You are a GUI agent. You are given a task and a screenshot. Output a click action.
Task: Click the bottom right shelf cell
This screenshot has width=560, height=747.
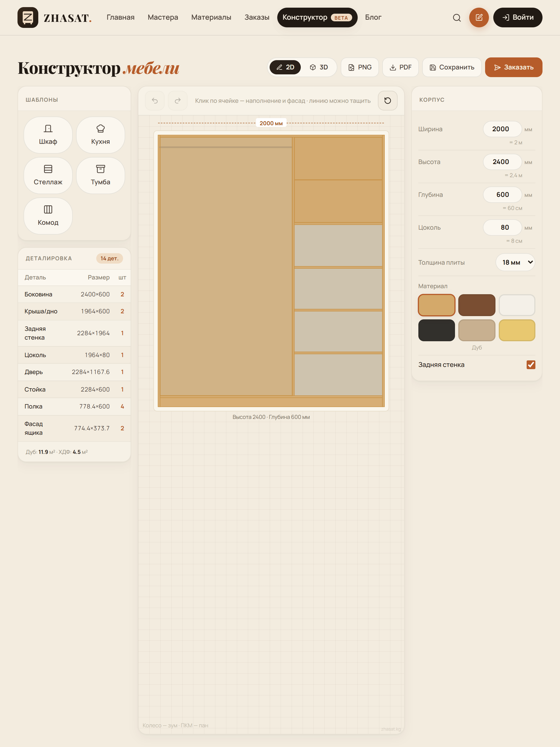click(x=338, y=375)
